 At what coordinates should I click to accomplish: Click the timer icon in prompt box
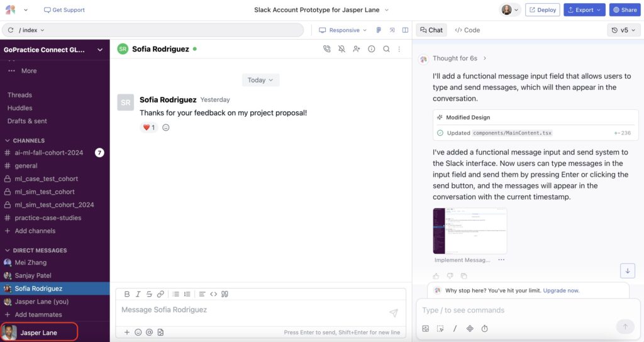pos(485,328)
